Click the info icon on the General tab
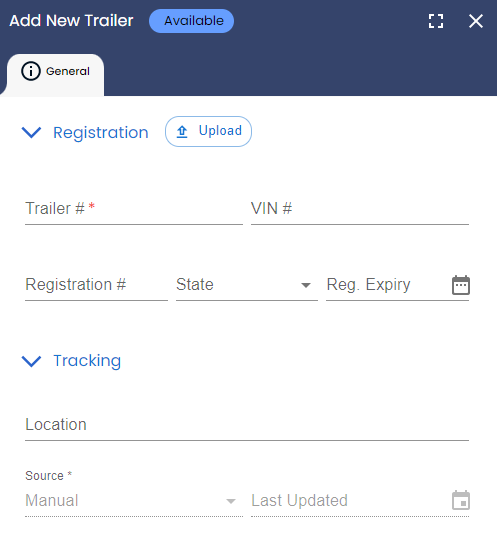Screen dimensions: 497x539 [x=31, y=71]
